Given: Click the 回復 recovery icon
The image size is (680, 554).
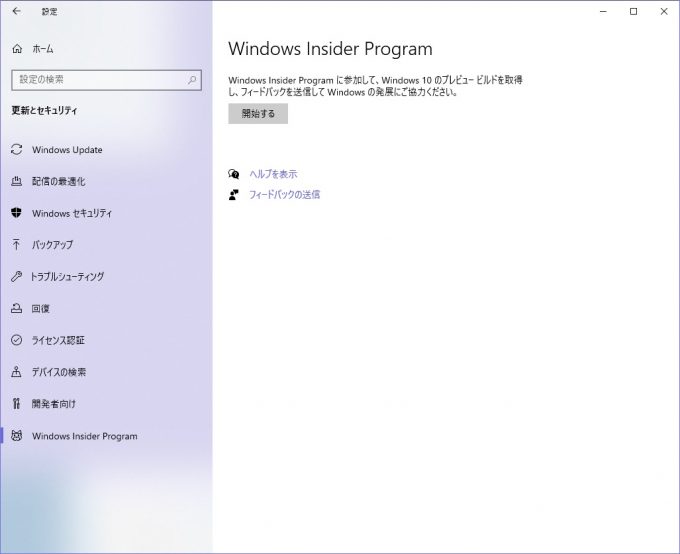Looking at the screenshot, I should point(16,308).
